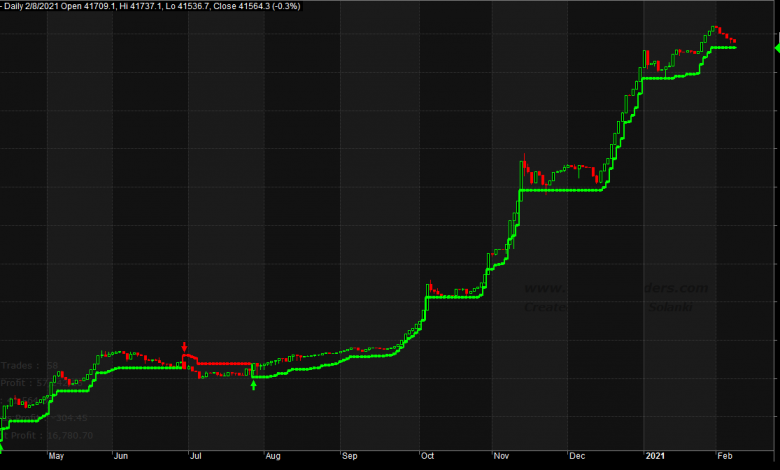Select the Jul label on the date axis
The image size is (780, 470).
pyautogui.click(x=196, y=457)
